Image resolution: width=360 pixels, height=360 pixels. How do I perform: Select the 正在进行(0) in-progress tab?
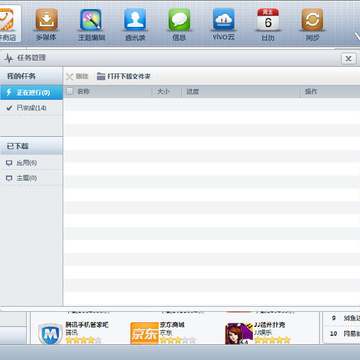click(x=31, y=92)
